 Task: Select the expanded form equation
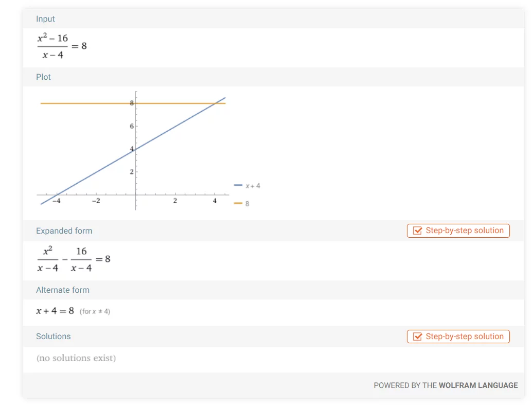(x=73, y=259)
